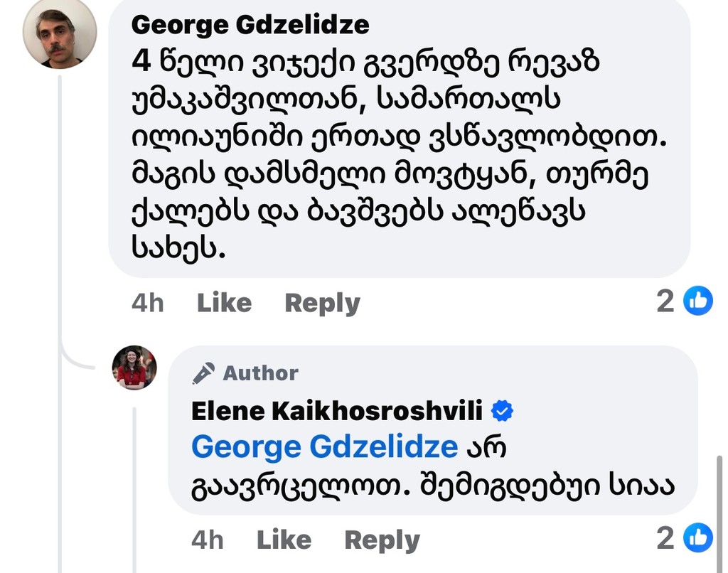Open Elene Kaikhosroshvili's profile picture
Screen dimensions: 728x573
point(134,368)
